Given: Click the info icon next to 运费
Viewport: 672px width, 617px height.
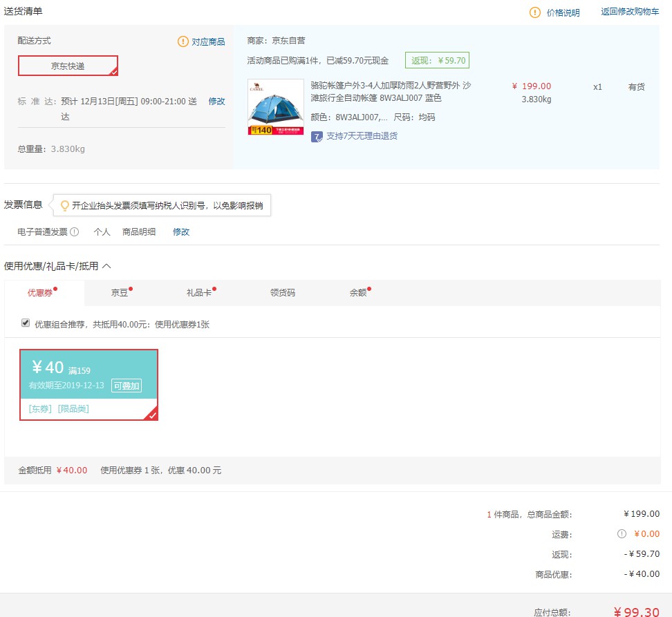Looking at the screenshot, I should [x=622, y=534].
